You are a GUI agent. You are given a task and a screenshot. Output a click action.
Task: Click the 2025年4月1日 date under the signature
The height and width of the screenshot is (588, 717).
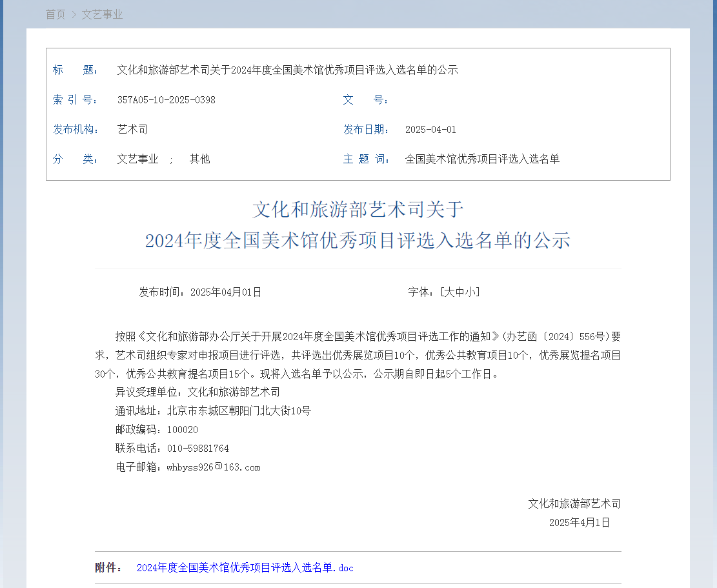(579, 522)
